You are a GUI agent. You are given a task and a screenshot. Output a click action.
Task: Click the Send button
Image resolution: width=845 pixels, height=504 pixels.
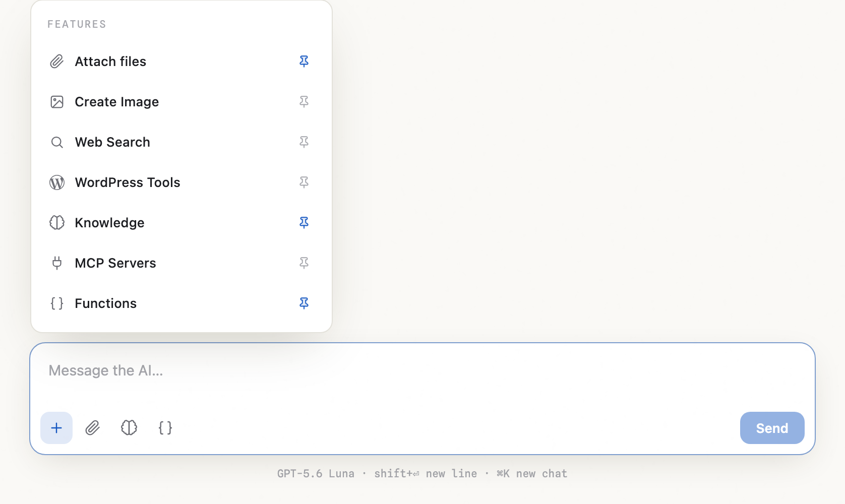772,428
